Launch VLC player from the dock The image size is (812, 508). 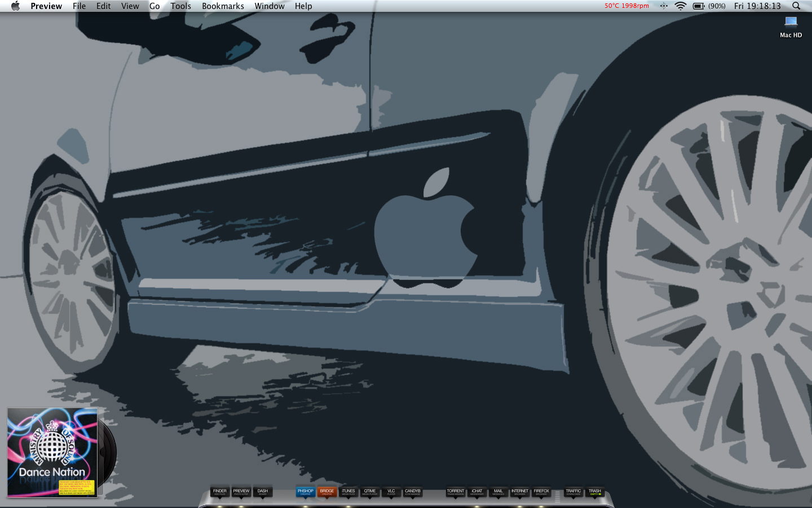[391, 492]
